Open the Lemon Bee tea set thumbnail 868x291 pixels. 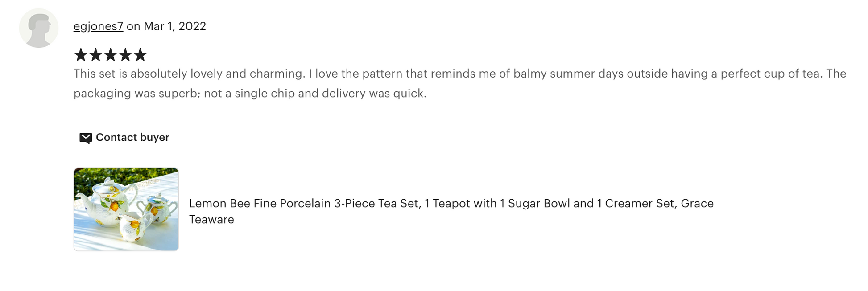[x=126, y=209]
